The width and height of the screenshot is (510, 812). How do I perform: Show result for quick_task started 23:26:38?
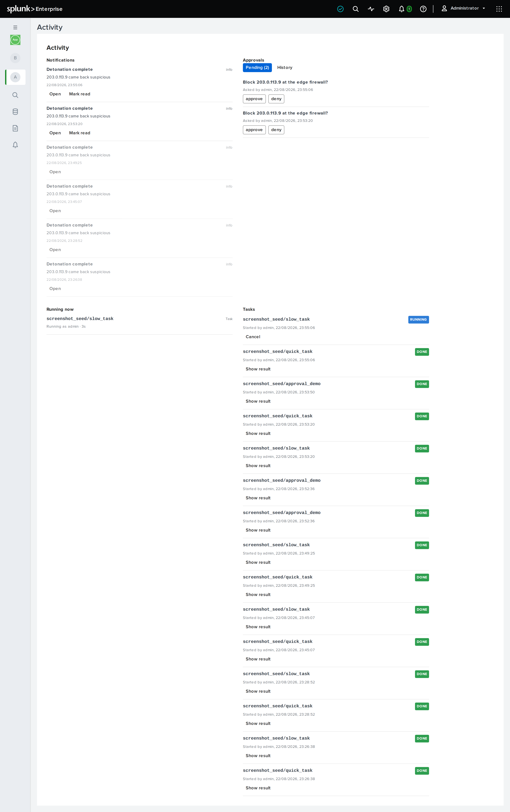258,788
